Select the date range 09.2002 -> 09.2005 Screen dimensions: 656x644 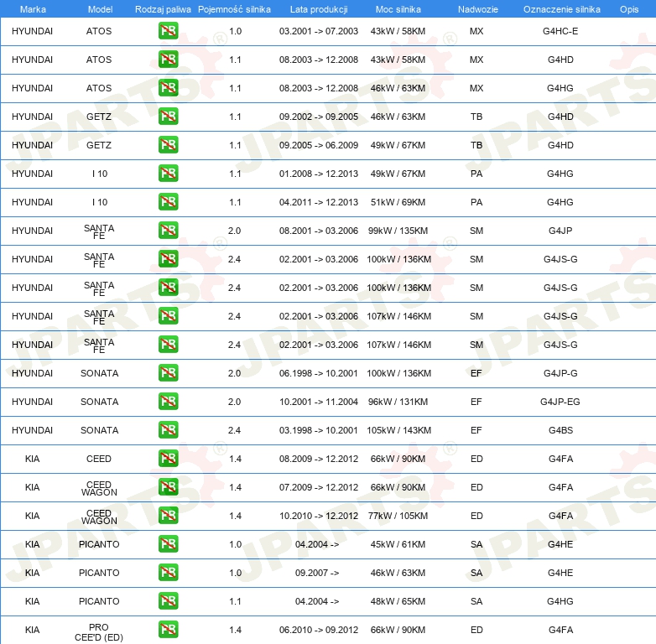coord(319,117)
